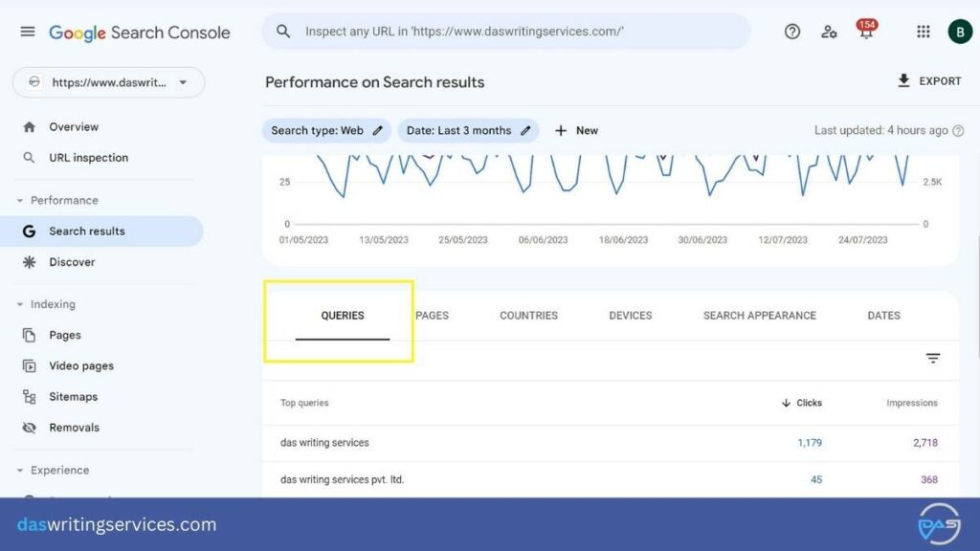The image size is (980, 551).
Task: Edit the Search type: Web filter pencil
Action: coord(377,130)
